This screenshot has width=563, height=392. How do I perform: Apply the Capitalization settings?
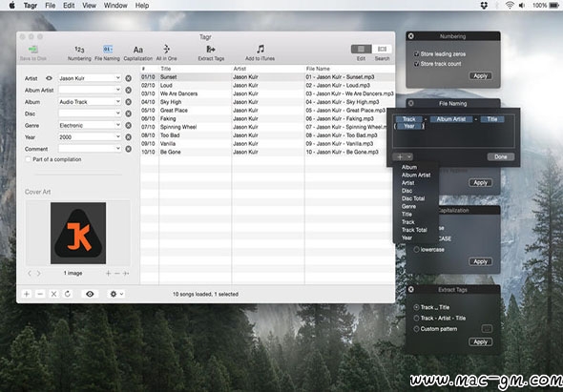480,261
